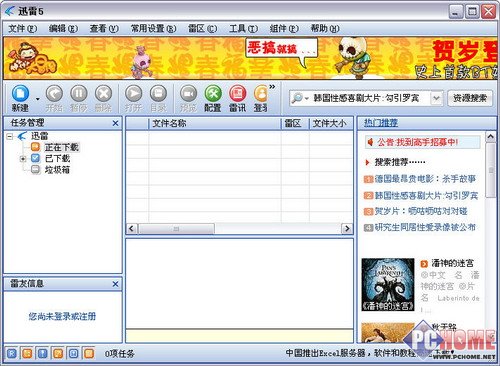
Task: Click the second status bar icon, orange
Action: (x=27, y=353)
